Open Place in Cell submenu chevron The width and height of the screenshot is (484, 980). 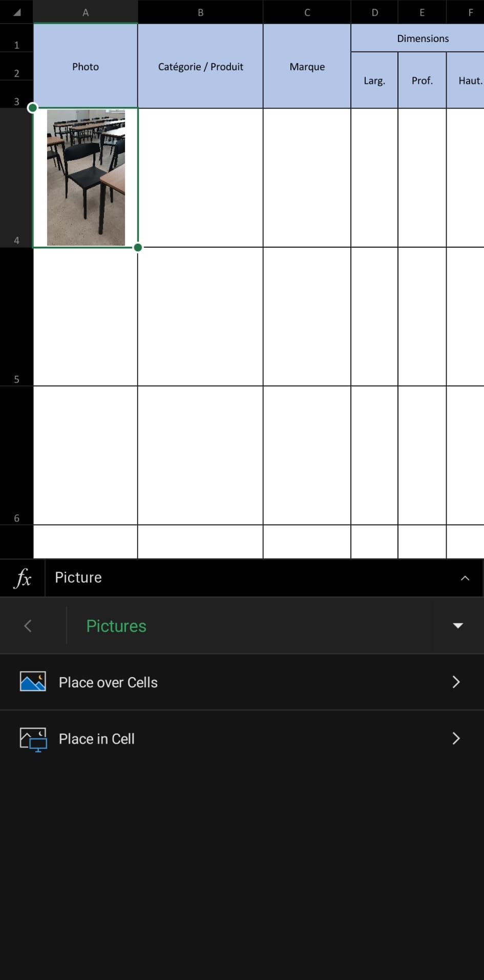click(456, 738)
